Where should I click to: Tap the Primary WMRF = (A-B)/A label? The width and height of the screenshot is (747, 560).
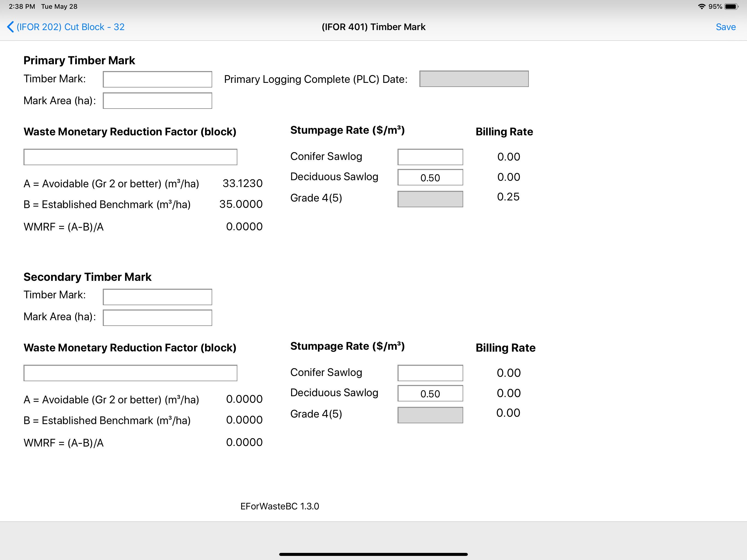[63, 227]
